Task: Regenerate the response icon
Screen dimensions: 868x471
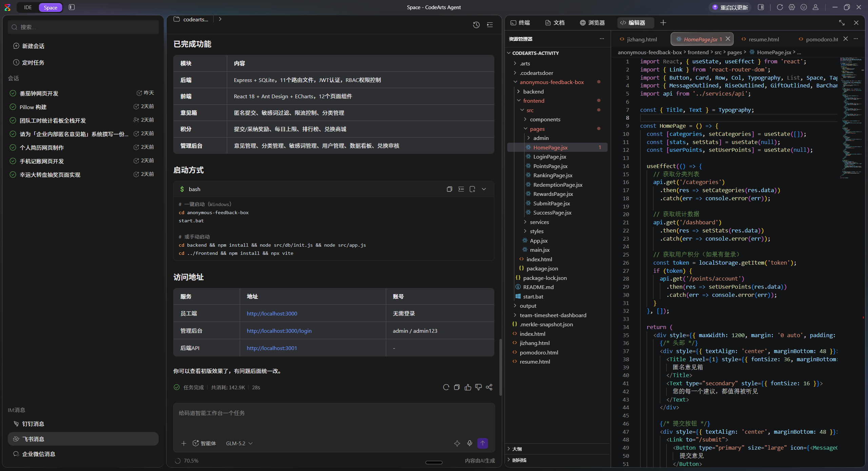Action: [x=446, y=387]
